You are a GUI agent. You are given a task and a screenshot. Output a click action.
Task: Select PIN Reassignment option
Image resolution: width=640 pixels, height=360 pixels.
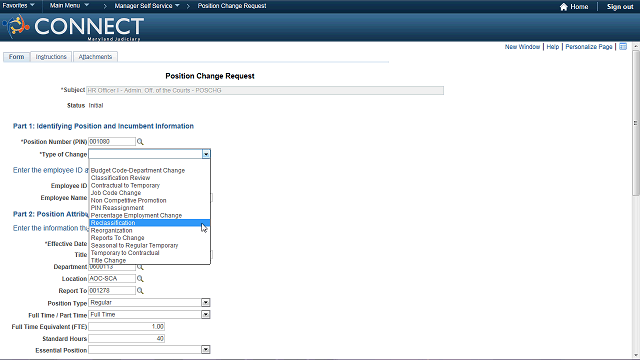click(x=149, y=208)
